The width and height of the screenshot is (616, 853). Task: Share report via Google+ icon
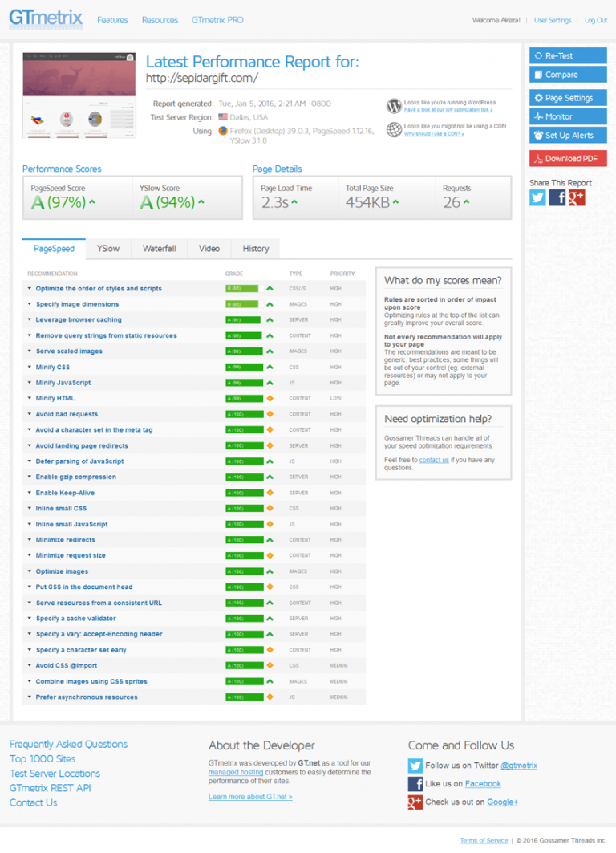coord(577,197)
